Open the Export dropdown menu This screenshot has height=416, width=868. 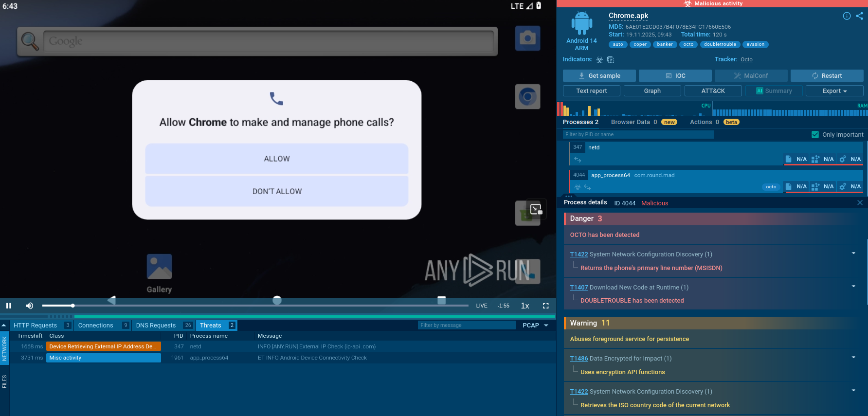tap(834, 91)
